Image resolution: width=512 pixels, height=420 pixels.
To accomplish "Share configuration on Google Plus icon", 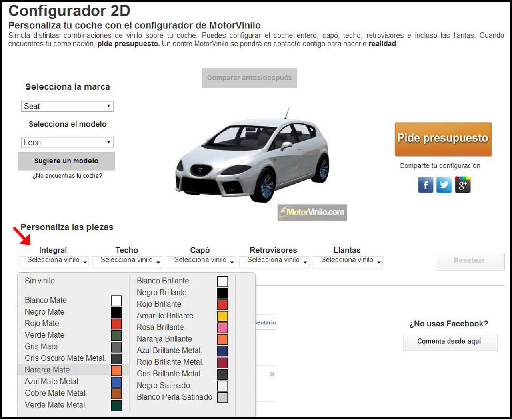I will click(x=463, y=185).
